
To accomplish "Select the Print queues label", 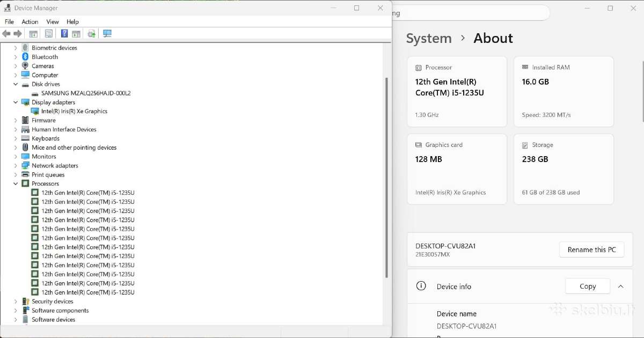I will 48,175.
